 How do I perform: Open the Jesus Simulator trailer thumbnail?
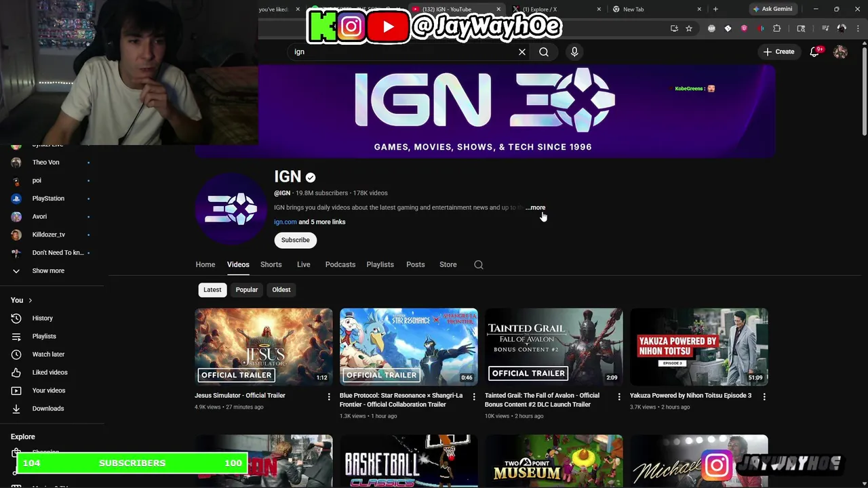click(264, 347)
